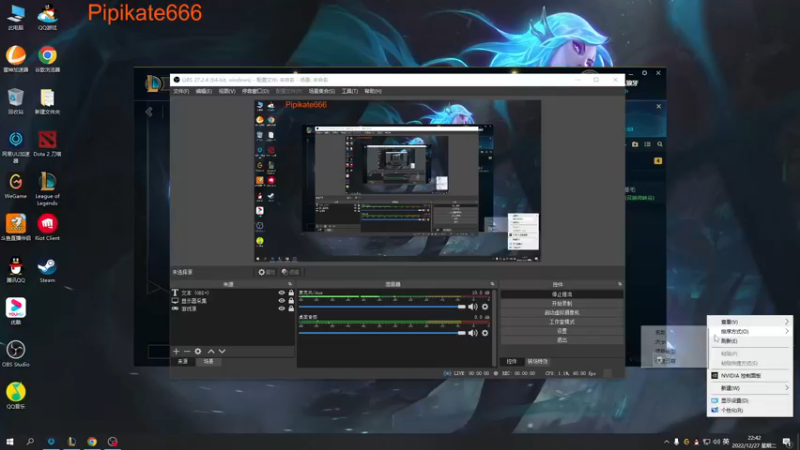Open Riot Client desktop shortcut
The image size is (800, 450).
(x=47, y=227)
